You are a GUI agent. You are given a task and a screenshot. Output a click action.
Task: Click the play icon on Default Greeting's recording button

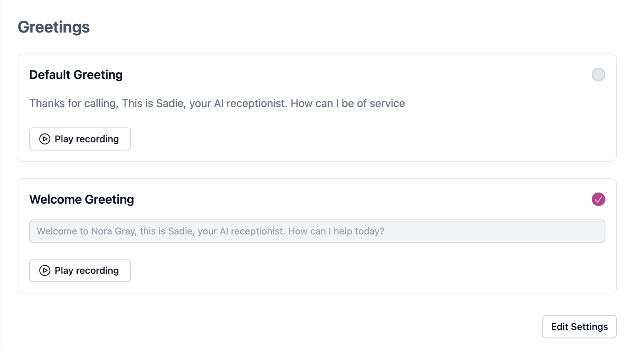pos(45,139)
